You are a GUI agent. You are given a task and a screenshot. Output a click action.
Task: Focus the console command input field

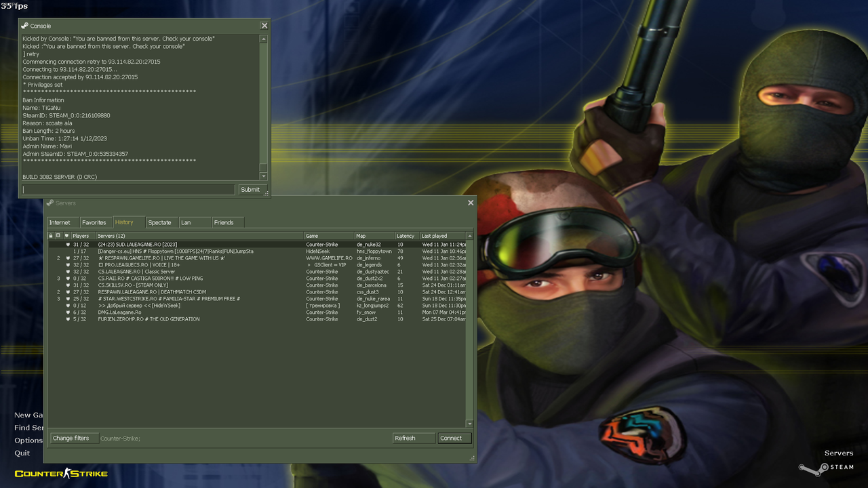coord(128,190)
